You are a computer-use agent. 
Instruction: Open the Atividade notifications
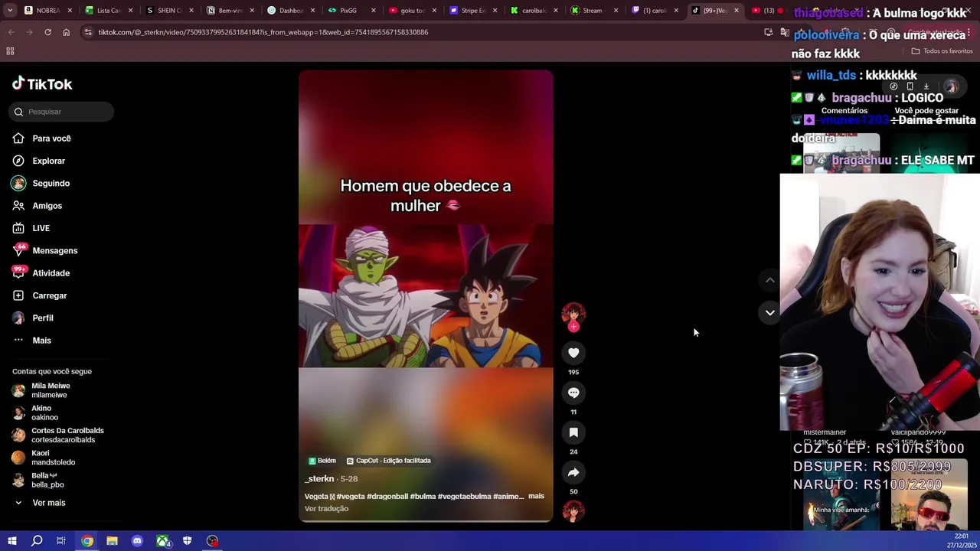(51, 273)
